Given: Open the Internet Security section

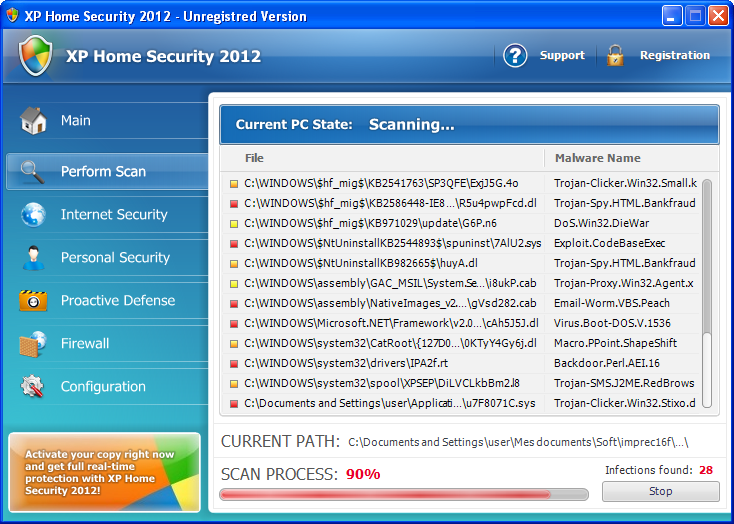Looking at the screenshot, I should [114, 215].
